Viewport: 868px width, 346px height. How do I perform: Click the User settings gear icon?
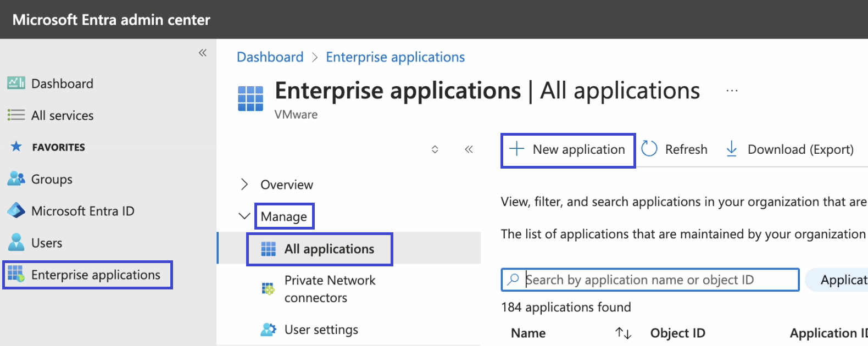tap(268, 329)
